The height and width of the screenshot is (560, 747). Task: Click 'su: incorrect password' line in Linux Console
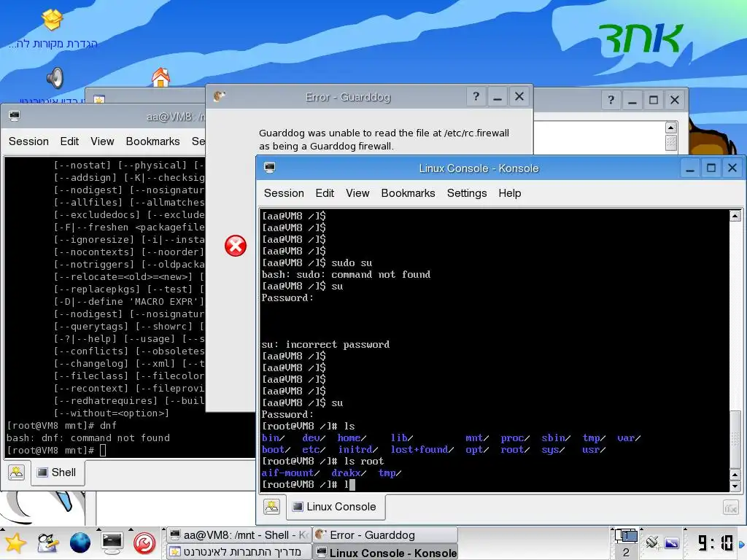tap(325, 344)
